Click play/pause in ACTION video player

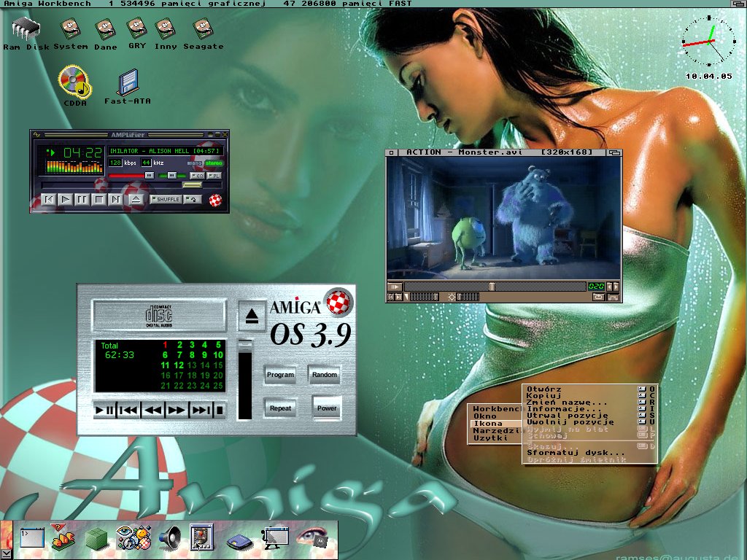[395, 287]
